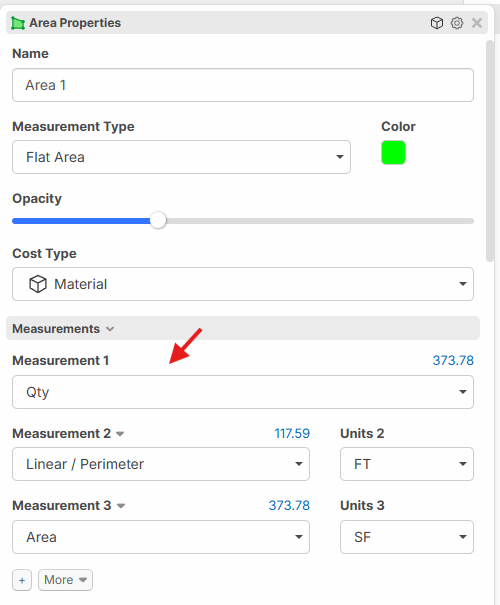This screenshot has width=500, height=605.
Task: Click the Opacity slider handle
Action: tap(158, 221)
